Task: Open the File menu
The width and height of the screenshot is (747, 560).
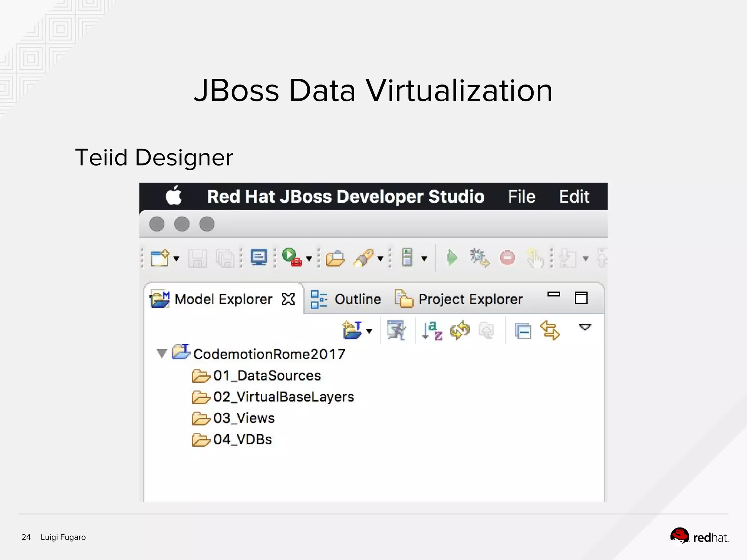Action: 522,197
